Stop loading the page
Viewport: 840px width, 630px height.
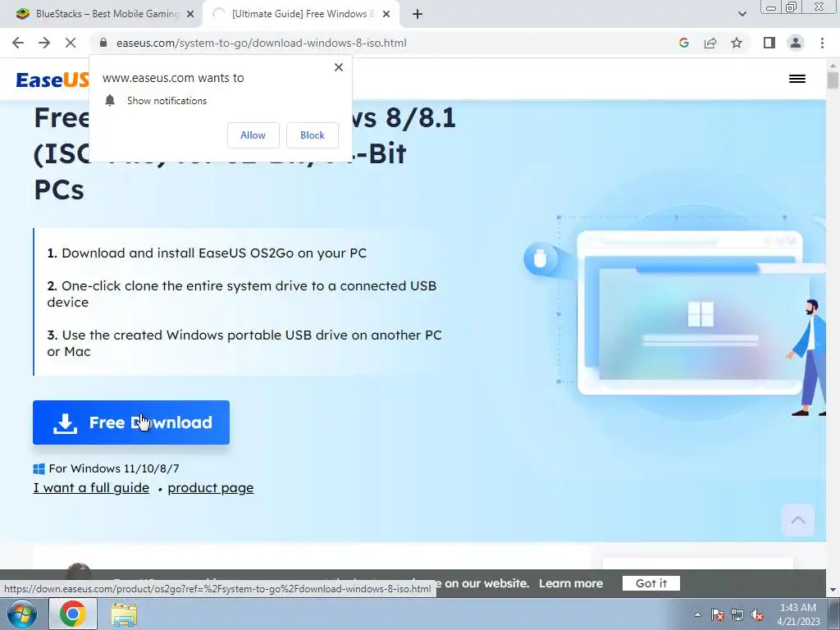point(71,43)
